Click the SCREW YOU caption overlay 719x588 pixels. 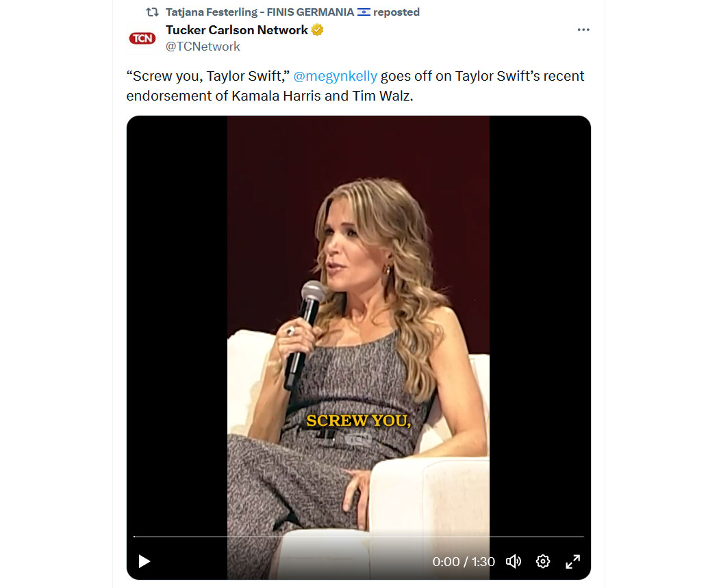359,421
